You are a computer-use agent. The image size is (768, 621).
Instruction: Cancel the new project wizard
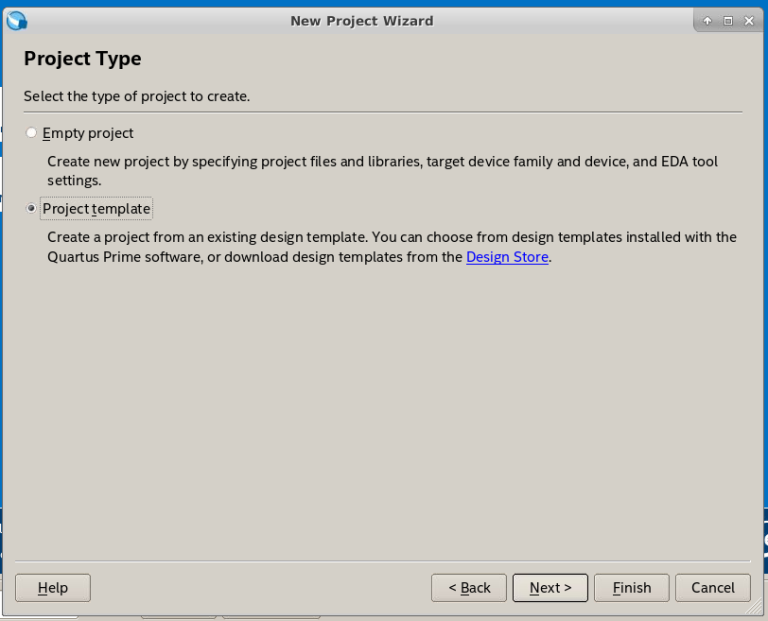(x=712, y=588)
